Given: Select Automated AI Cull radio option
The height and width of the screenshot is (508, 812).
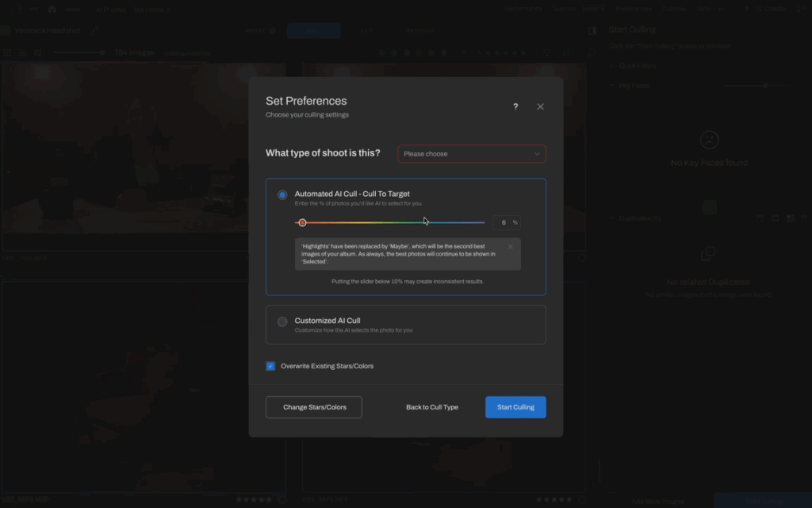Looking at the screenshot, I should click(282, 194).
